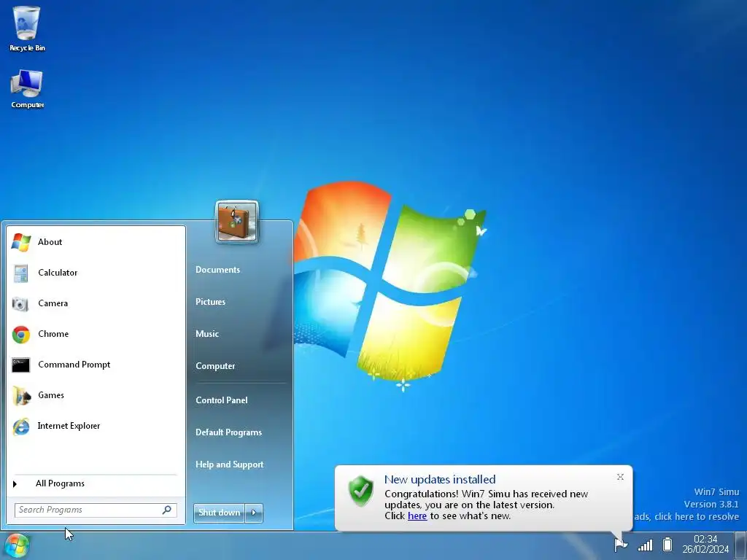Open Help and Support

(229, 464)
